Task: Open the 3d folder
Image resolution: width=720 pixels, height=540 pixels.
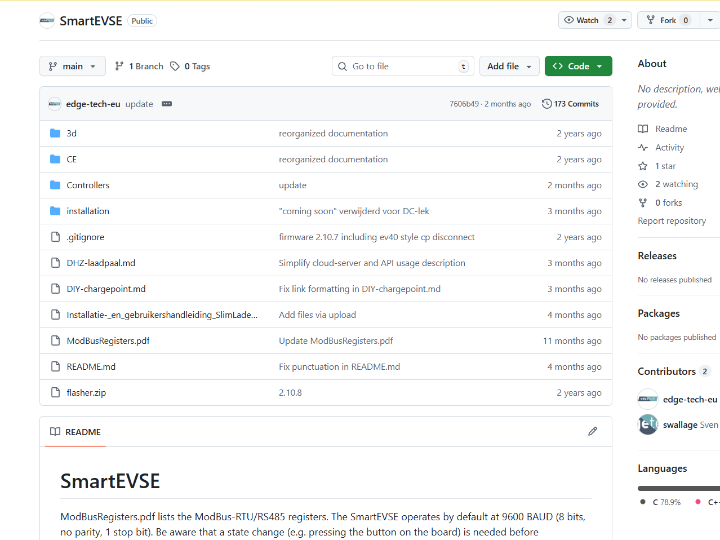Action: [x=72, y=133]
